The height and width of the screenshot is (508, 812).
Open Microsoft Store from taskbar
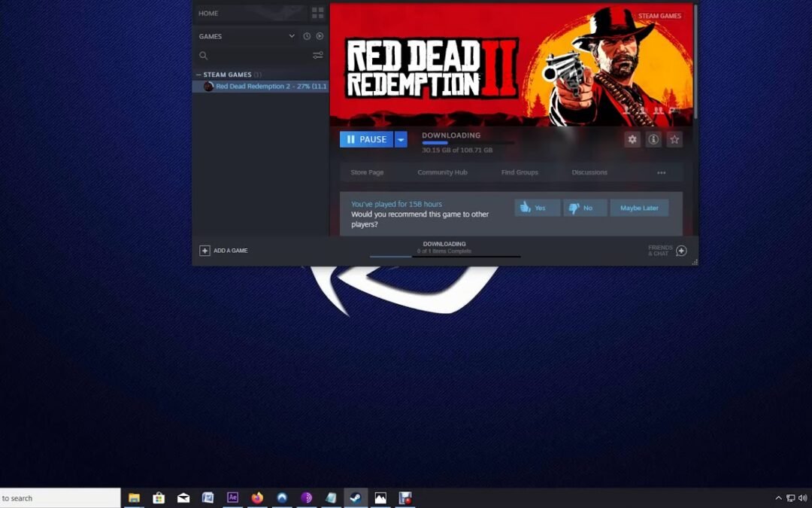tap(159, 498)
